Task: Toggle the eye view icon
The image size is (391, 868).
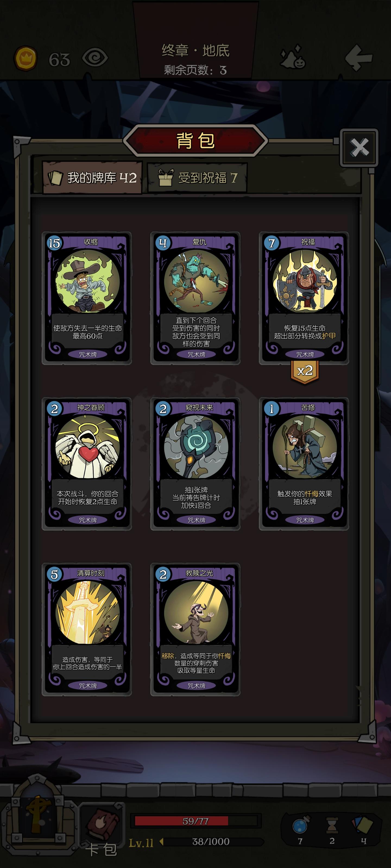Action: (x=95, y=57)
